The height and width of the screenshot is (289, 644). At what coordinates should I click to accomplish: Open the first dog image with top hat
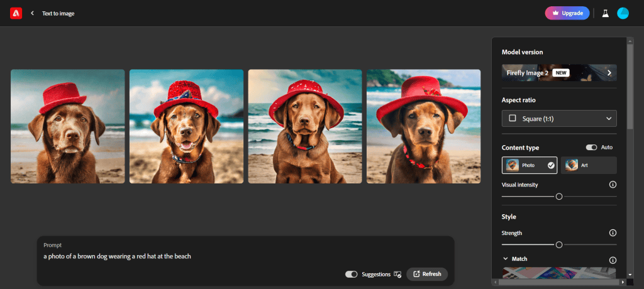[x=68, y=126]
